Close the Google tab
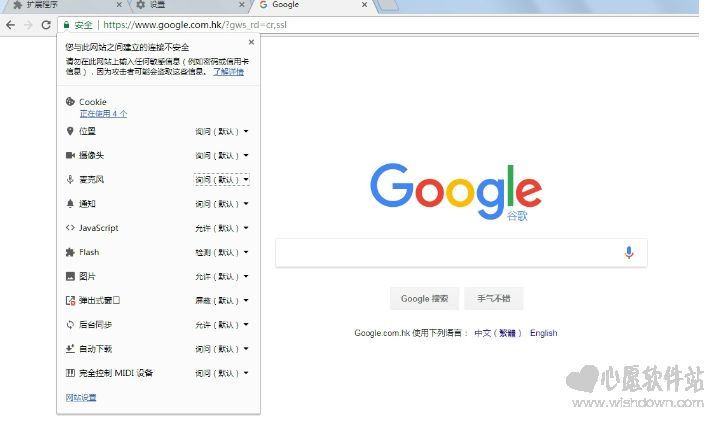 [x=364, y=5]
